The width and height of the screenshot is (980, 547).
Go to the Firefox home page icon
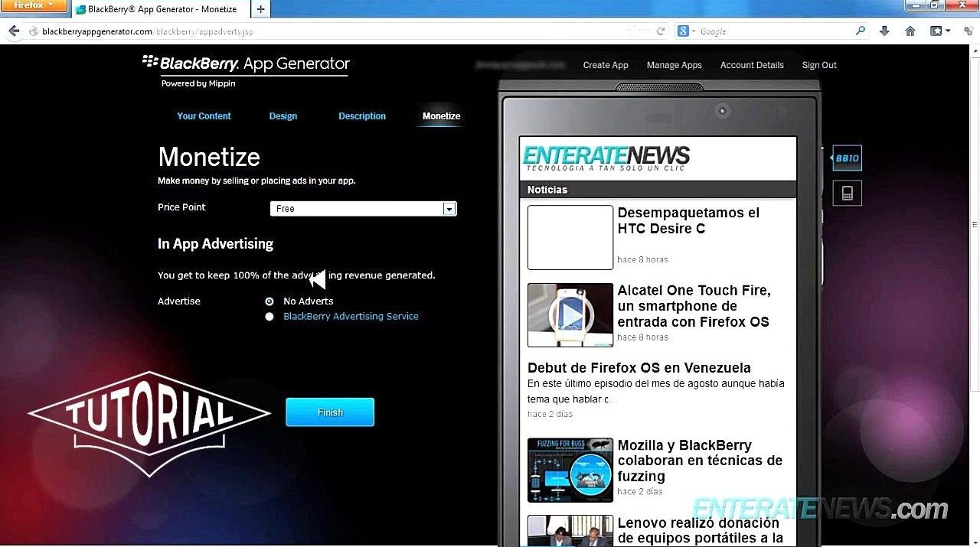[x=910, y=31]
